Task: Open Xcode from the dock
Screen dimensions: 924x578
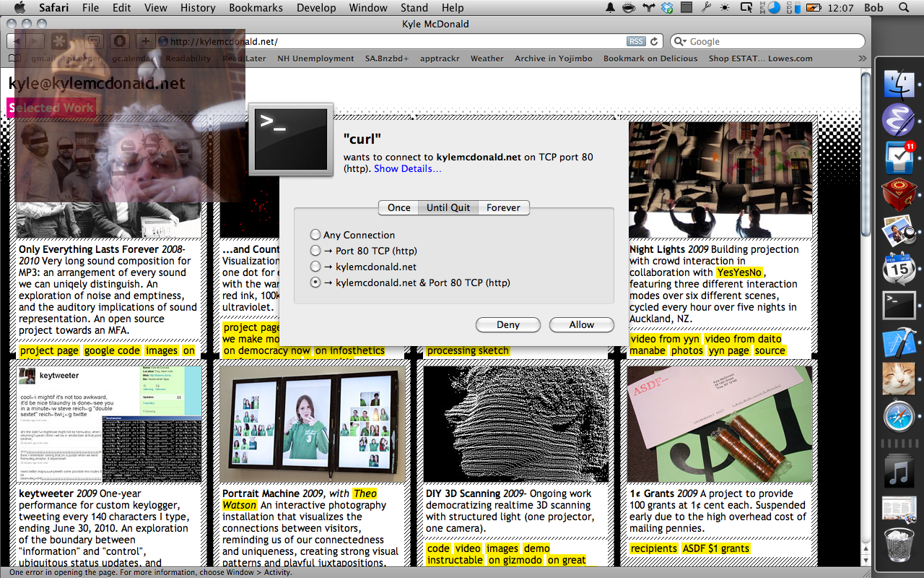Action: (x=899, y=342)
